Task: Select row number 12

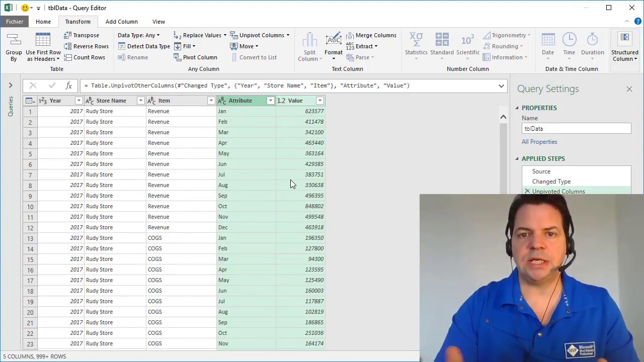Action: pyautogui.click(x=30, y=227)
